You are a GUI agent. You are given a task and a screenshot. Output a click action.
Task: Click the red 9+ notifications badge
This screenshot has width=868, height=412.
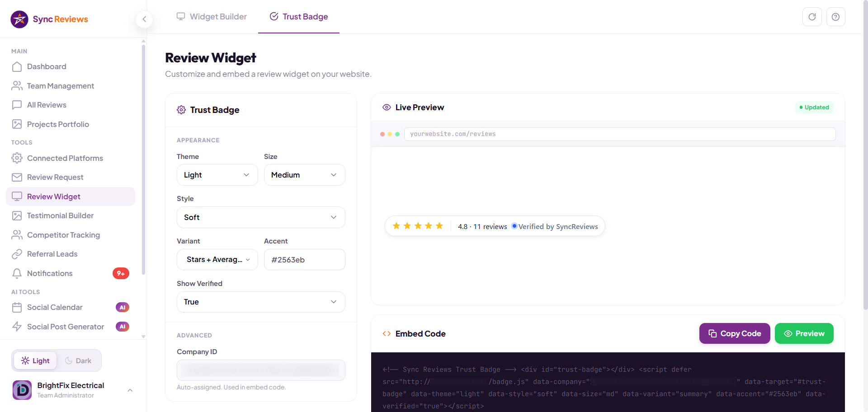coord(121,273)
